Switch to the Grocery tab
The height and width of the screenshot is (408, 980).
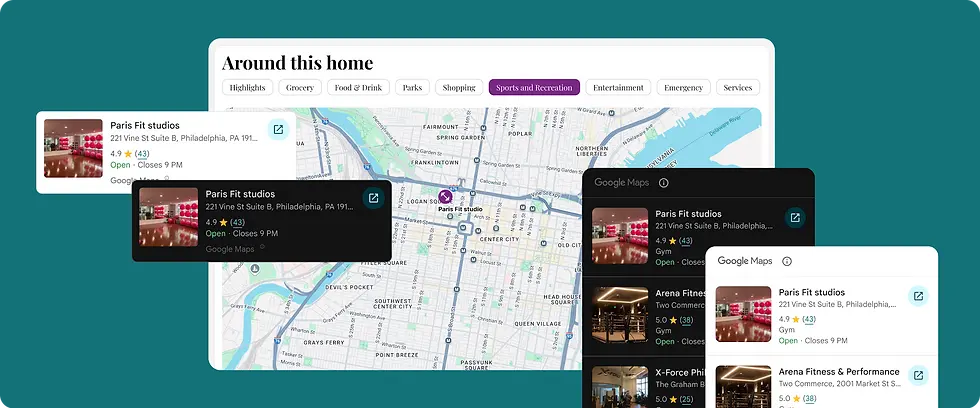tap(300, 87)
